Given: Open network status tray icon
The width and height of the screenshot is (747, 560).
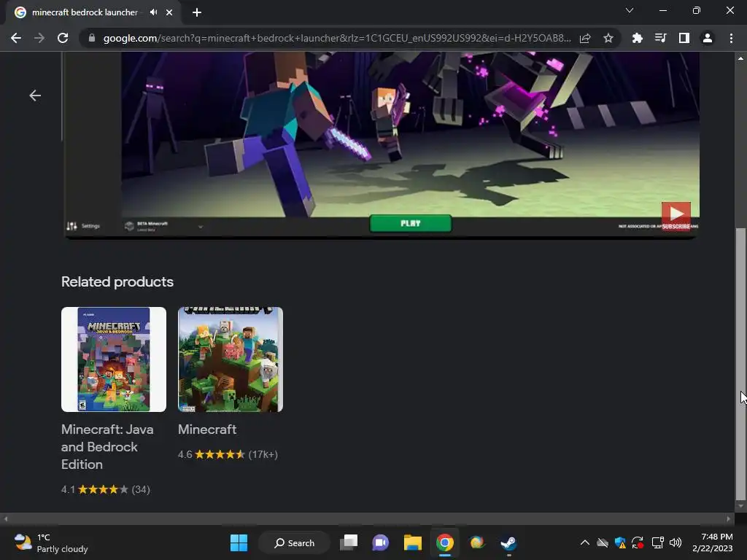Looking at the screenshot, I should pyautogui.click(x=657, y=542).
